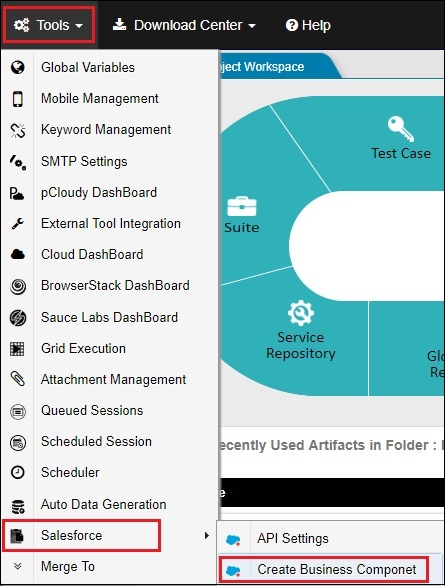The image size is (445, 586).
Task: Open the Suite briefcase tile
Action: coord(242,215)
